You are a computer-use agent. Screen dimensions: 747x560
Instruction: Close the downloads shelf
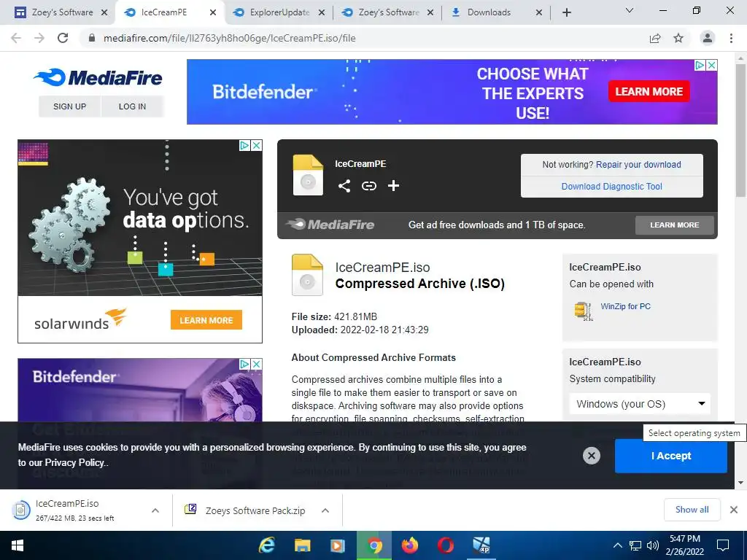pos(734,510)
